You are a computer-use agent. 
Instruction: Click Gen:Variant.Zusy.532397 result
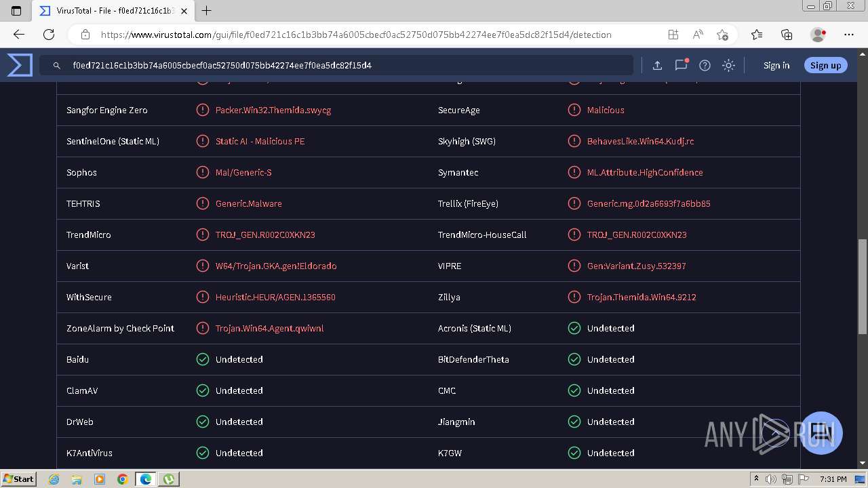click(x=637, y=266)
